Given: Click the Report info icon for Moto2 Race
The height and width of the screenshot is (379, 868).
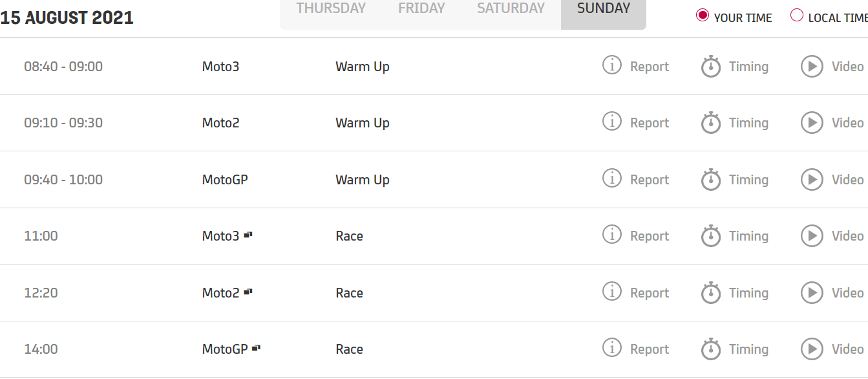Looking at the screenshot, I should point(611,292).
